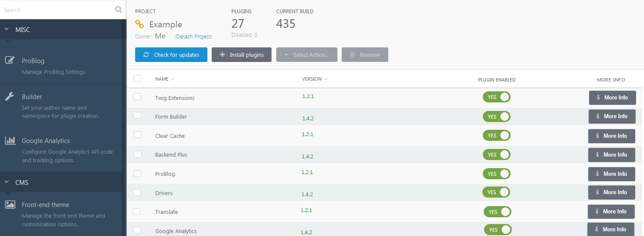
Task: Disable the Clear Cache plugin toggle
Action: pyautogui.click(x=496, y=135)
